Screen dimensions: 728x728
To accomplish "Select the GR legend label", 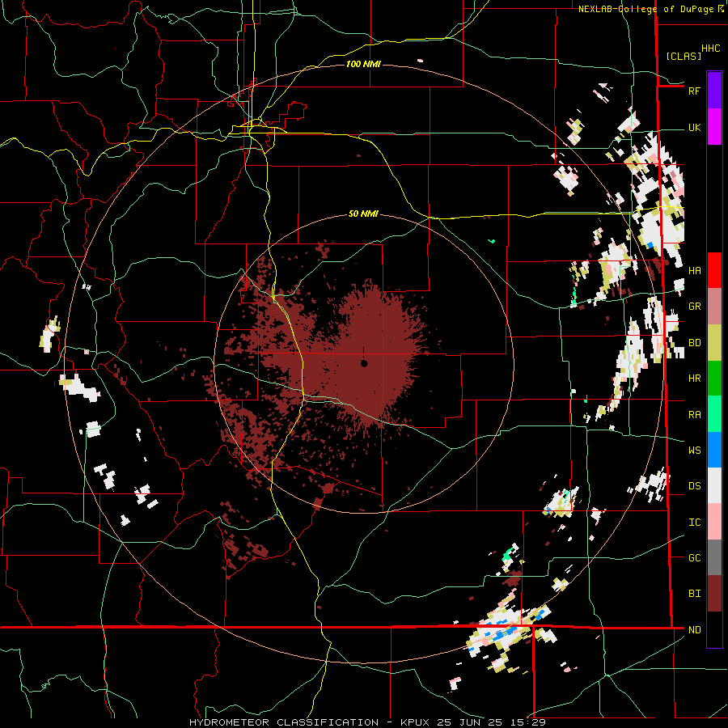I will click(x=694, y=307).
